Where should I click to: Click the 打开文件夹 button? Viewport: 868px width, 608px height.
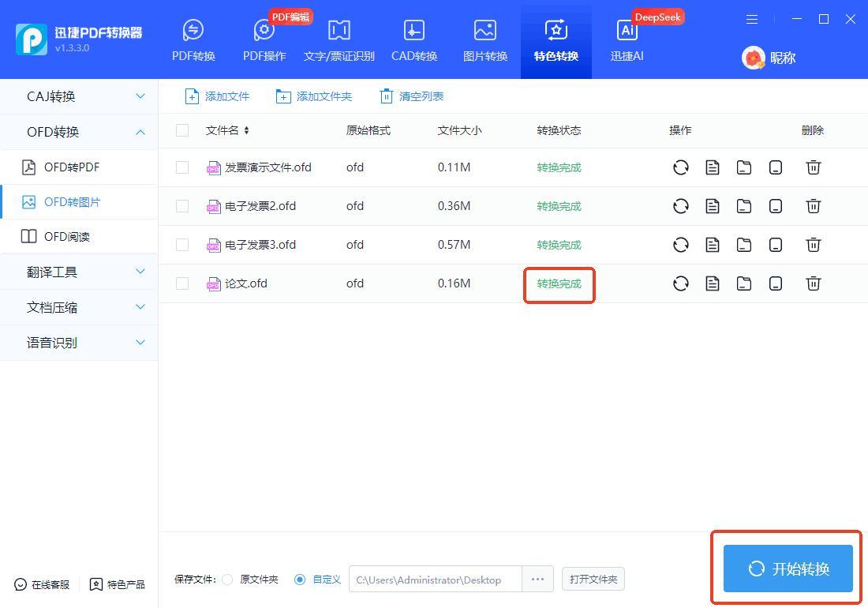(593, 579)
